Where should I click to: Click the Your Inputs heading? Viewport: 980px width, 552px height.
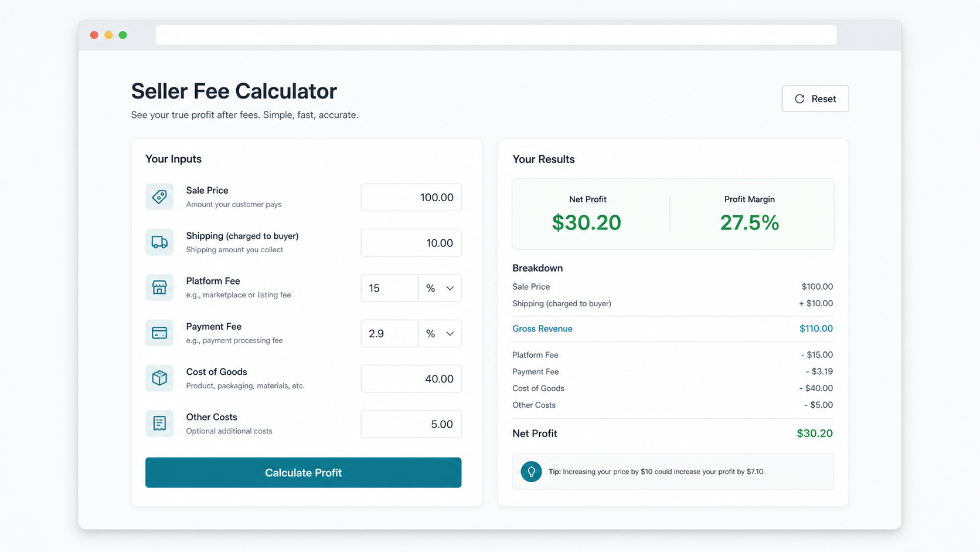coord(173,159)
